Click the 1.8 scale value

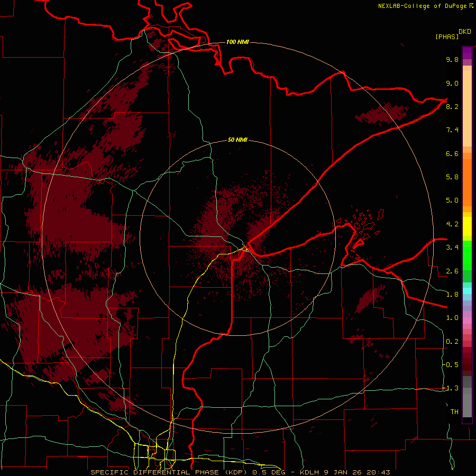452,295
